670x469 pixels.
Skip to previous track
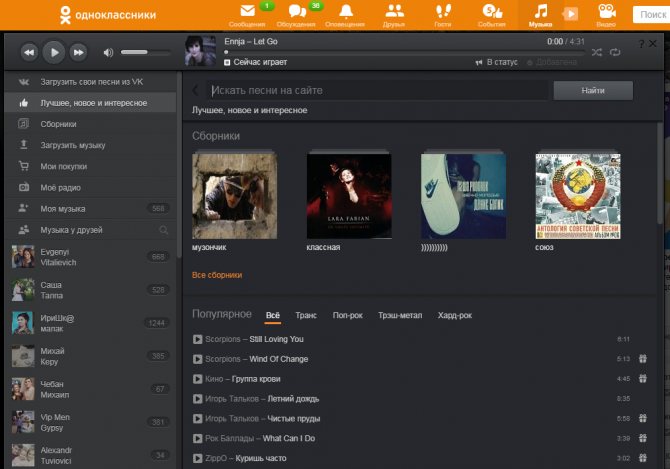(x=29, y=53)
